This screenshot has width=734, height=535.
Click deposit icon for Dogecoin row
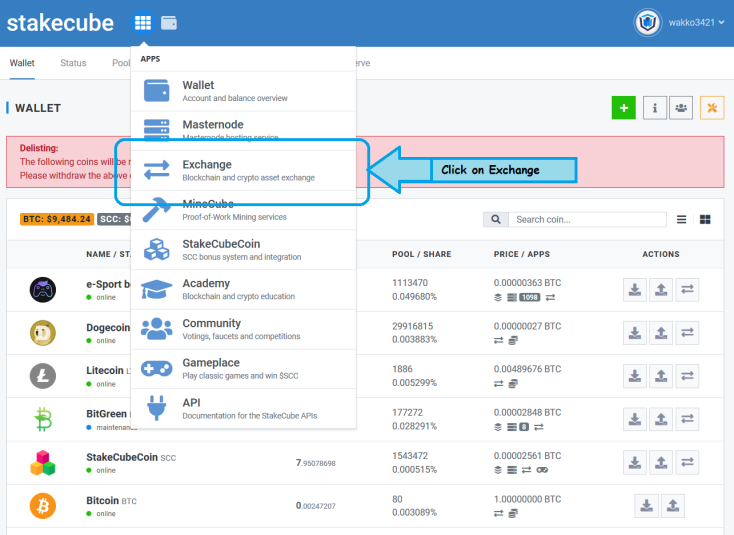tap(635, 333)
